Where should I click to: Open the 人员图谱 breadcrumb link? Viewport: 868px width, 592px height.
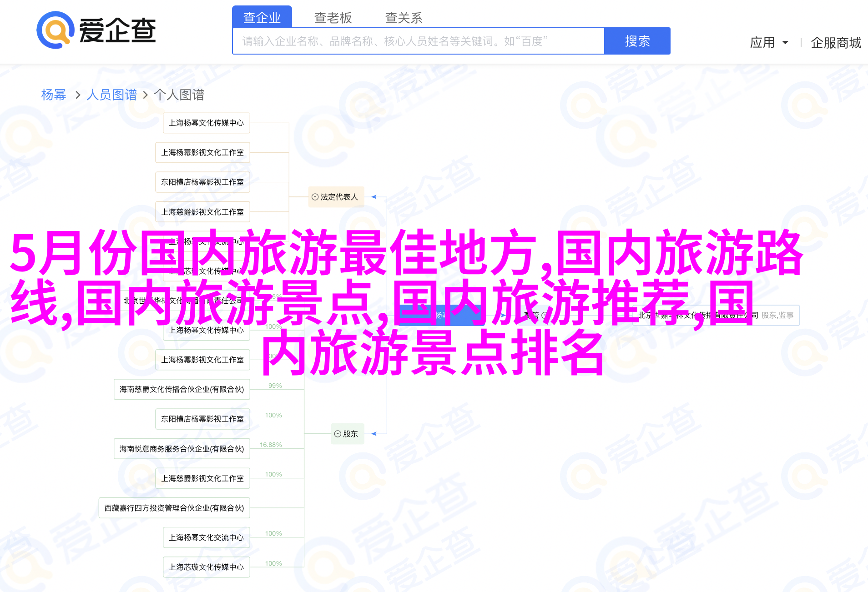pyautogui.click(x=111, y=95)
